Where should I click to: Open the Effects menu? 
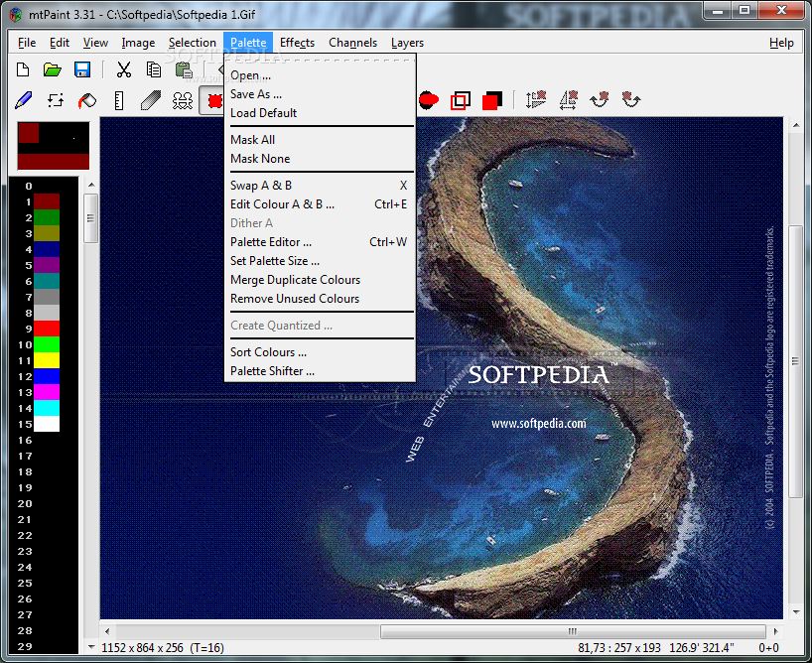pos(297,43)
